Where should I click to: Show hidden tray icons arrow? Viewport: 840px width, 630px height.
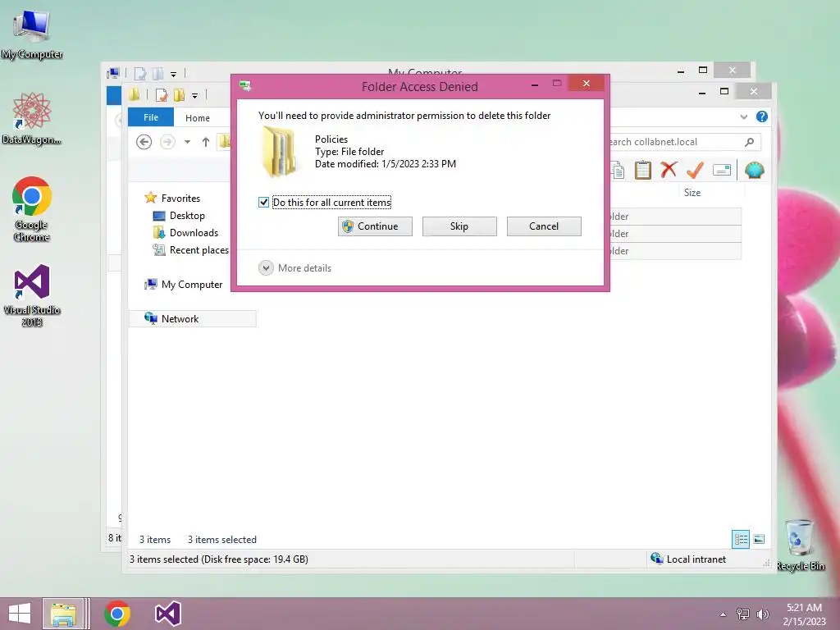[724, 614]
